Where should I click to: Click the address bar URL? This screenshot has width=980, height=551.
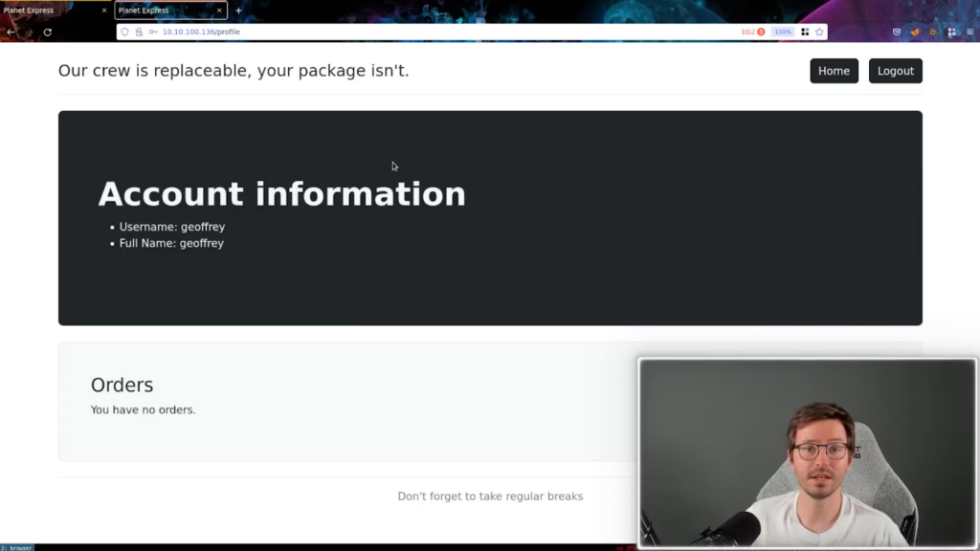click(x=201, y=32)
